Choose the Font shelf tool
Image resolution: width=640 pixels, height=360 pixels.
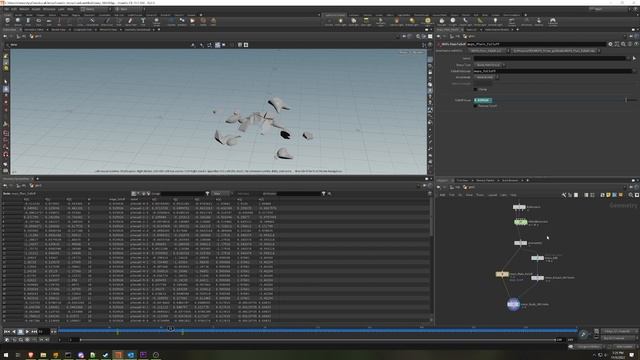[x=143, y=21]
